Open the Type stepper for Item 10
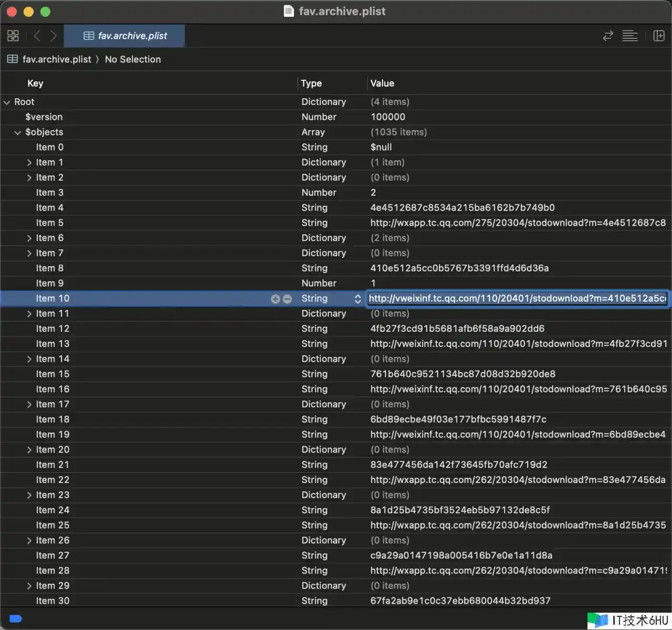672x630 pixels. click(x=358, y=299)
